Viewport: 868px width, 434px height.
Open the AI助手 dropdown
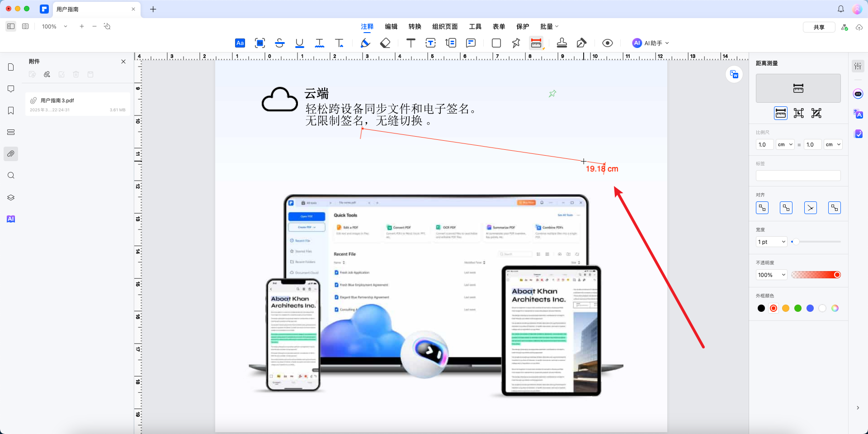tap(650, 43)
